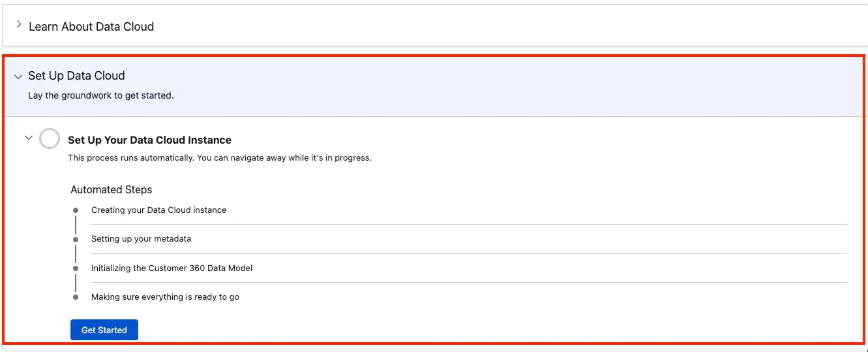Image resolution: width=868 pixels, height=352 pixels.
Task: Open the Learn About Data Cloud section title
Action: point(91,27)
